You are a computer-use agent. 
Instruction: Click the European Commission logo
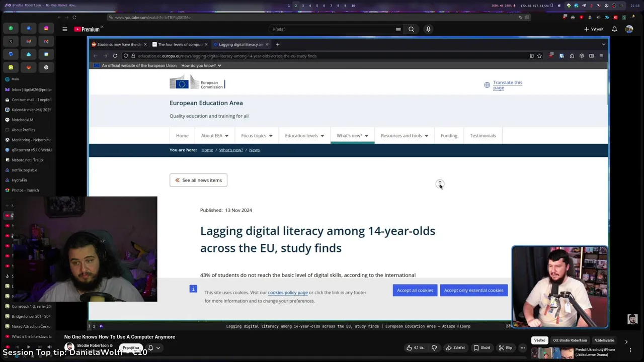[197, 82]
